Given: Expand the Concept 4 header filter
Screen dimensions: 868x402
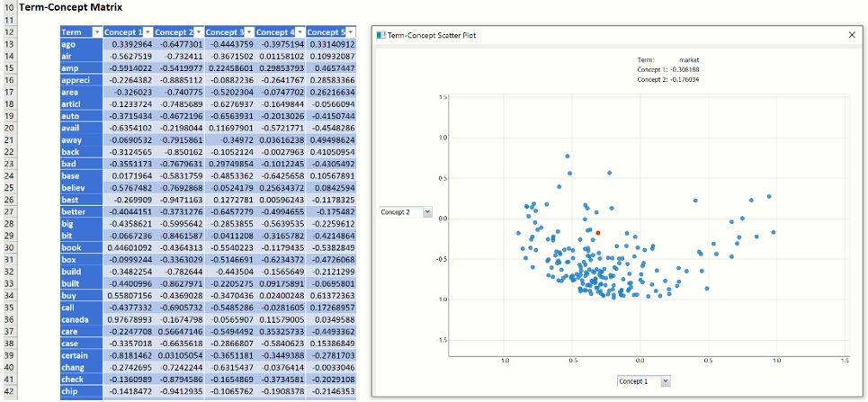Looking at the screenshot, I should pyautogui.click(x=300, y=32).
